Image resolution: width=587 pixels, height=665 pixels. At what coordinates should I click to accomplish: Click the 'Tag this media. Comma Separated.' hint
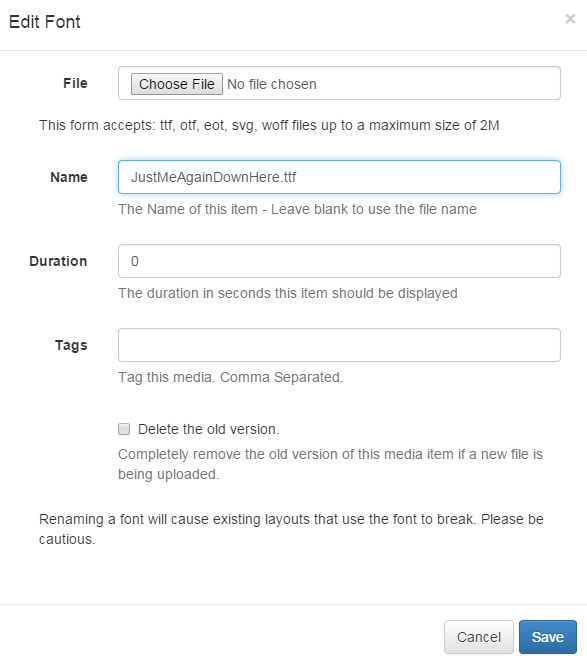coord(231,377)
